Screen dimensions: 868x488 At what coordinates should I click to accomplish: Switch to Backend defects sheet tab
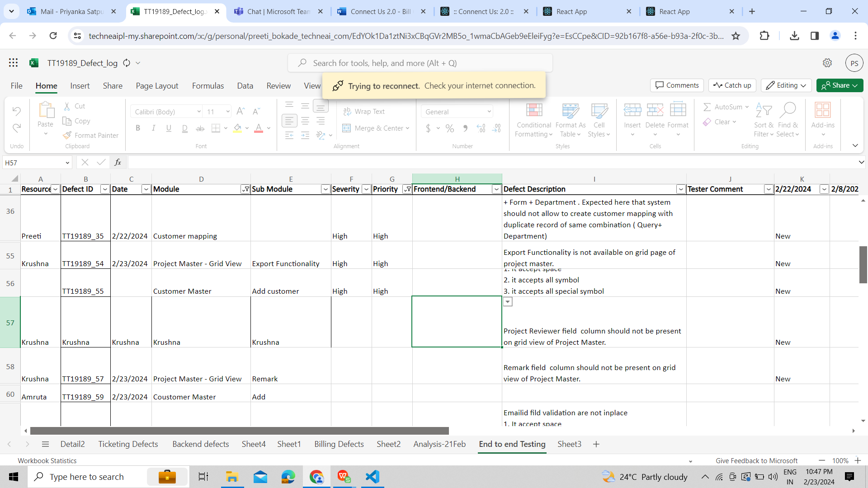(x=201, y=444)
